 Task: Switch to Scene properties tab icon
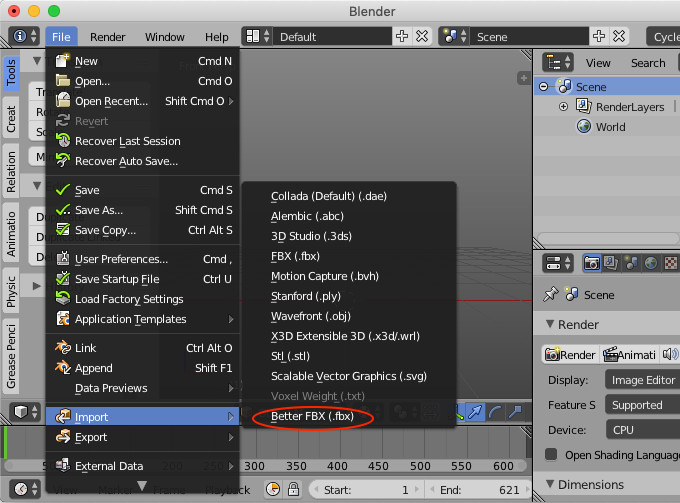631,263
